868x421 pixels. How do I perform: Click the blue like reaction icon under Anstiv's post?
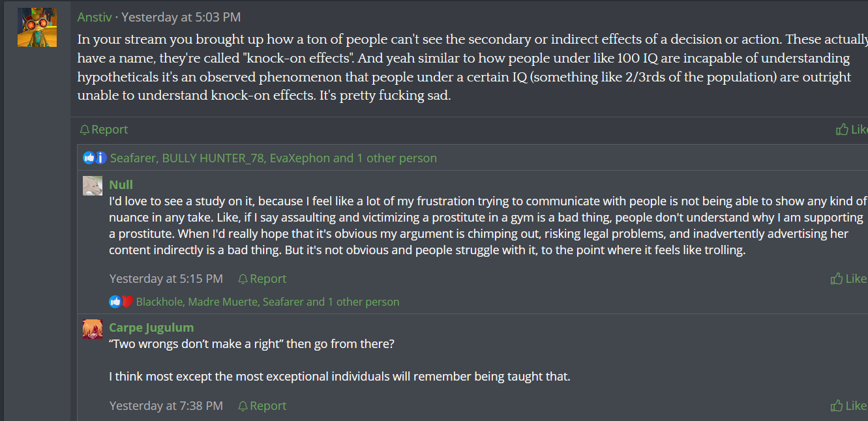(x=89, y=158)
